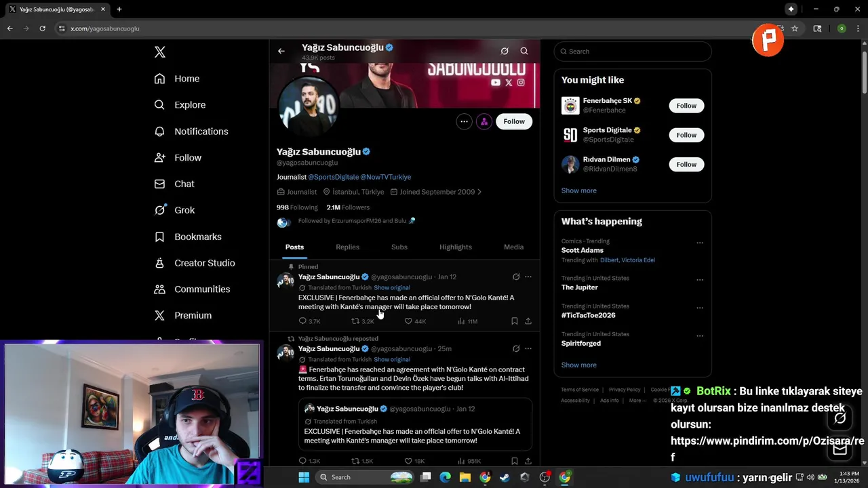Open The Jupiter trend options
868x488 pixels.
[x=700, y=280]
